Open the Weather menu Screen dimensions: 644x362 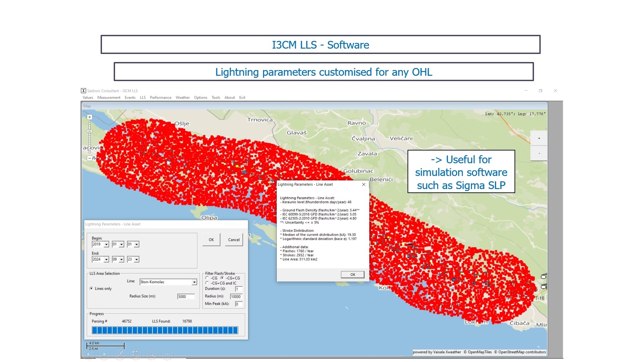coord(182,98)
